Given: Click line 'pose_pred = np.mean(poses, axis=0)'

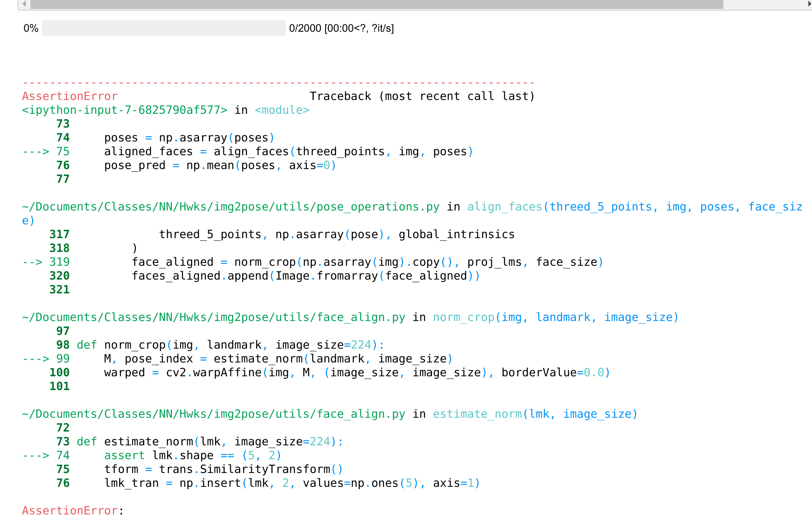Looking at the screenshot, I should tap(220, 165).
